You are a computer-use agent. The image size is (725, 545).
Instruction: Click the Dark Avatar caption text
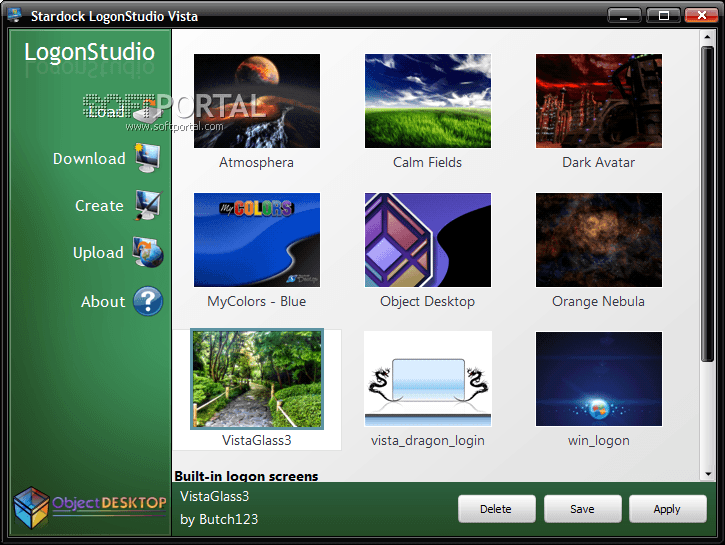click(598, 163)
